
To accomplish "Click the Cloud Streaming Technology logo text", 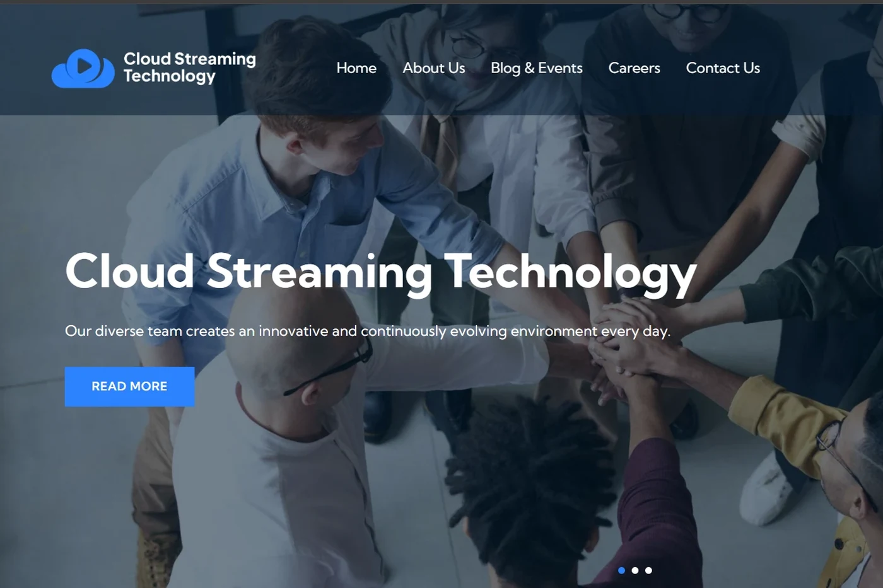I will (190, 67).
